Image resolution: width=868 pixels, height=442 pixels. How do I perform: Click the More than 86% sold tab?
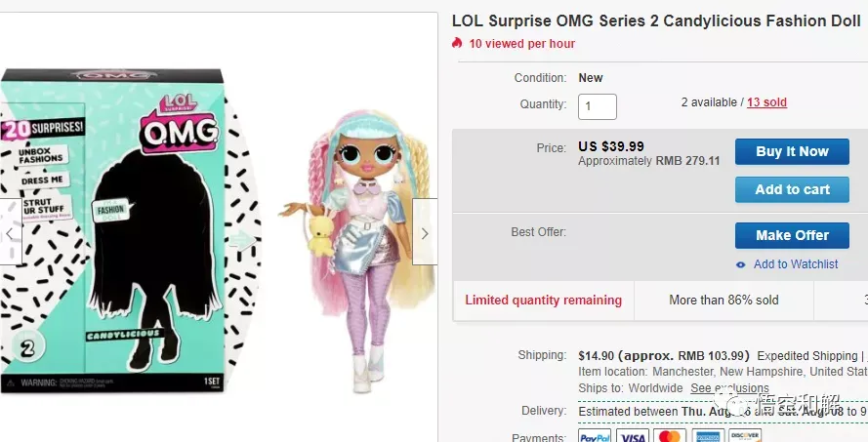(723, 301)
